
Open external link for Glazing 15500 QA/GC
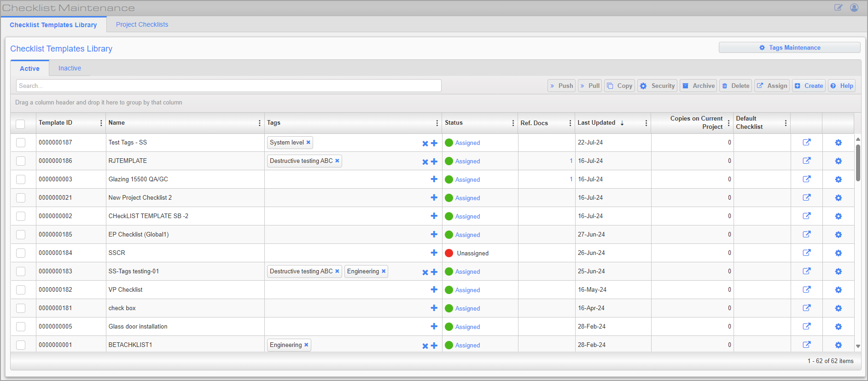pos(806,179)
